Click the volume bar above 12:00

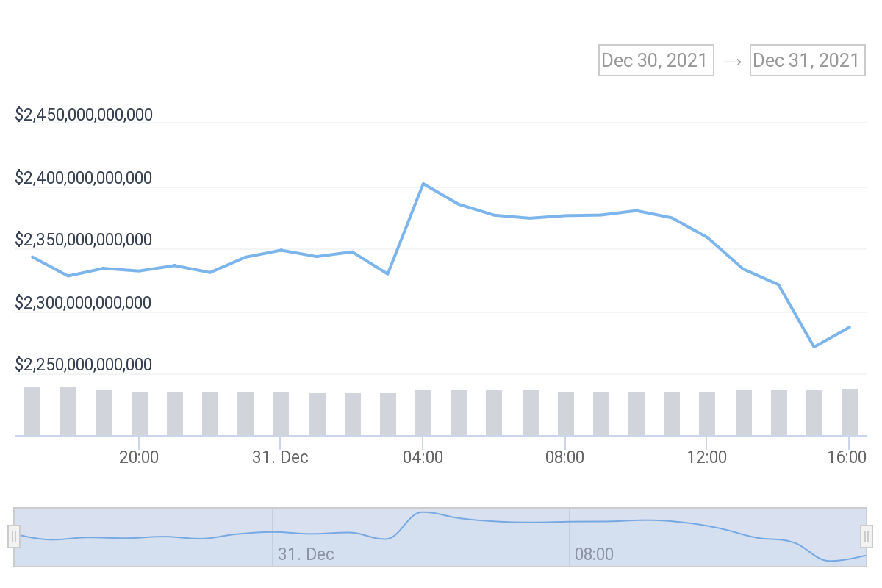(x=707, y=413)
